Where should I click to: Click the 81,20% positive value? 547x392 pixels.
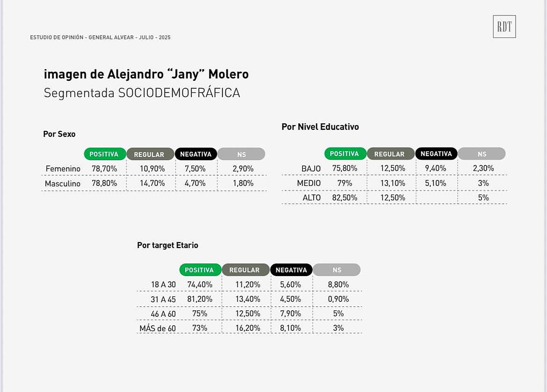click(x=200, y=299)
